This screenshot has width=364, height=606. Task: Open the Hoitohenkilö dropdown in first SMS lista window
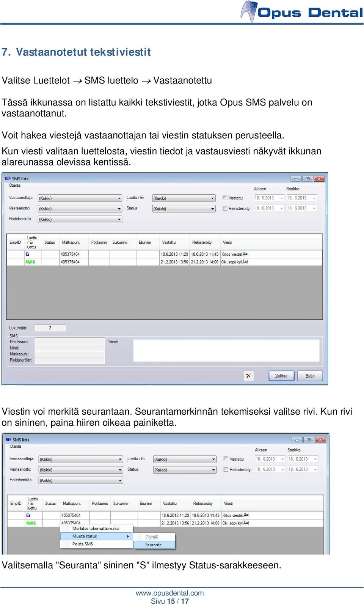pyautogui.click(x=80, y=219)
